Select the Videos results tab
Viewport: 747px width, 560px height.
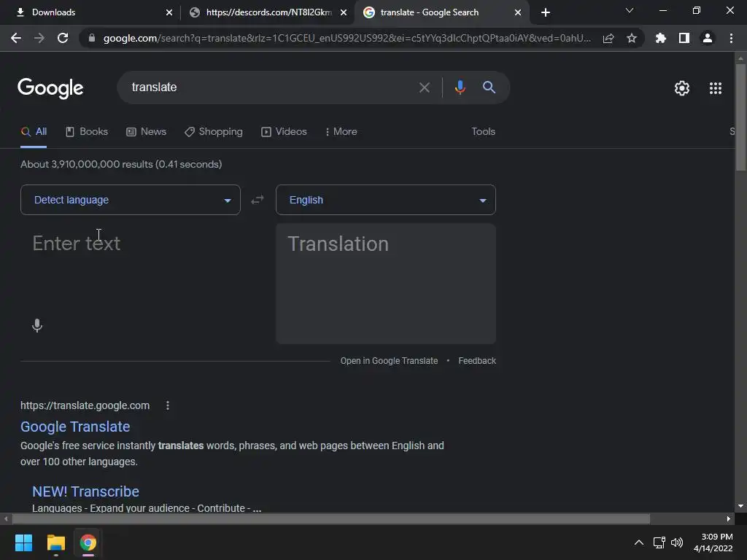pos(284,131)
